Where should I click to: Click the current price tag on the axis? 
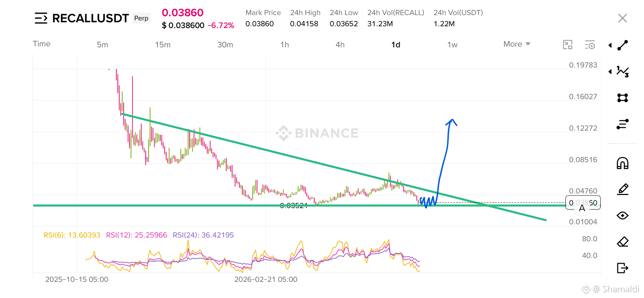[x=583, y=203]
